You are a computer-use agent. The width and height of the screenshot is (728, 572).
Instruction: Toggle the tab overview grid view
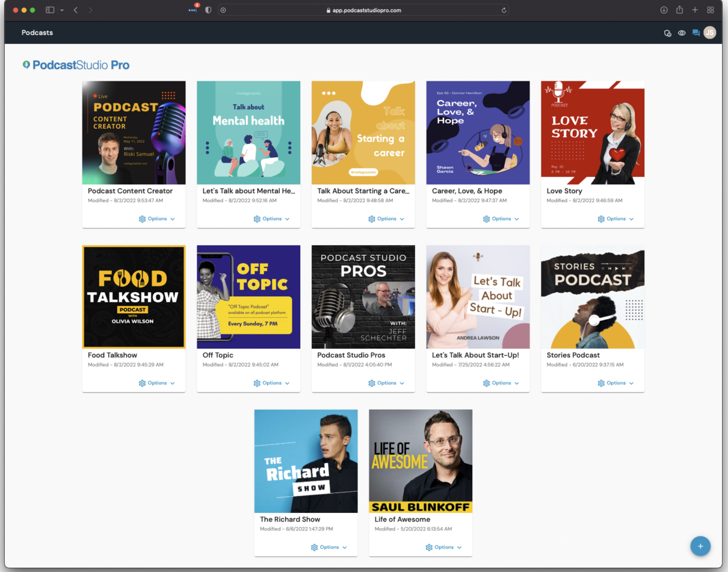coord(710,10)
